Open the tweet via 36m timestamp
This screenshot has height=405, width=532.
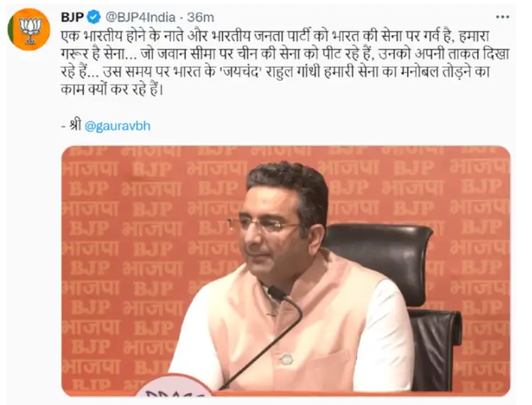click(201, 17)
